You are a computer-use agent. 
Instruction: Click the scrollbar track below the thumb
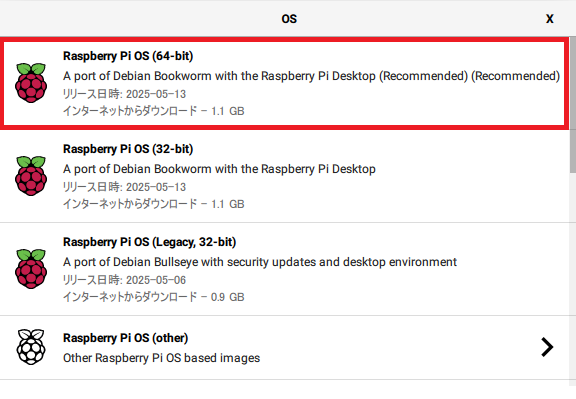tap(573, 276)
